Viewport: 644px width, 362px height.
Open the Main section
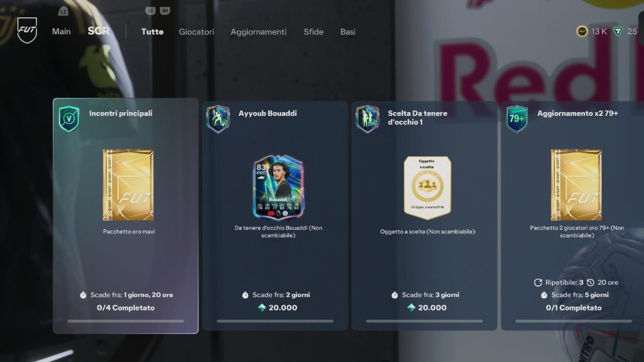pos(61,32)
